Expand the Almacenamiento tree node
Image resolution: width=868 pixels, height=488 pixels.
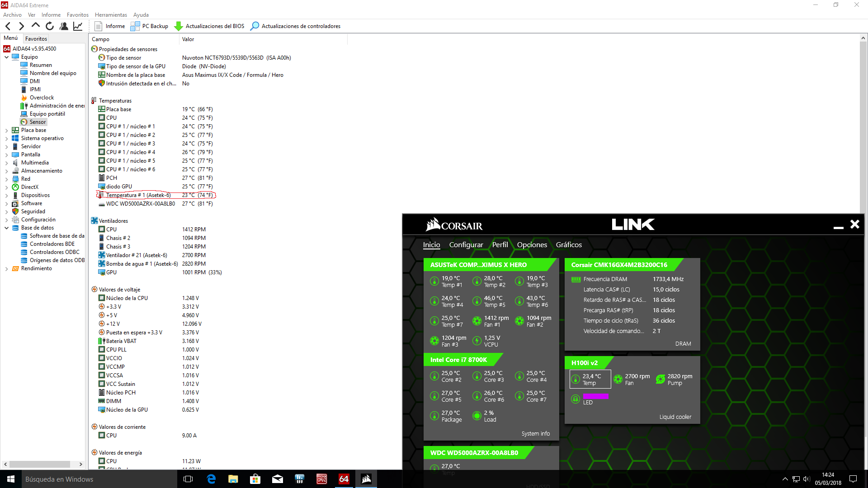[x=7, y=171]
